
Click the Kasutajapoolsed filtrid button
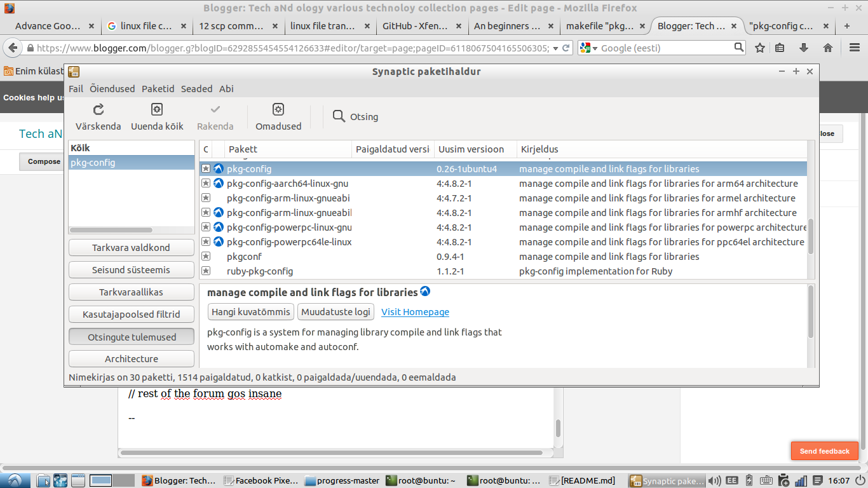[x=131, y=314]
